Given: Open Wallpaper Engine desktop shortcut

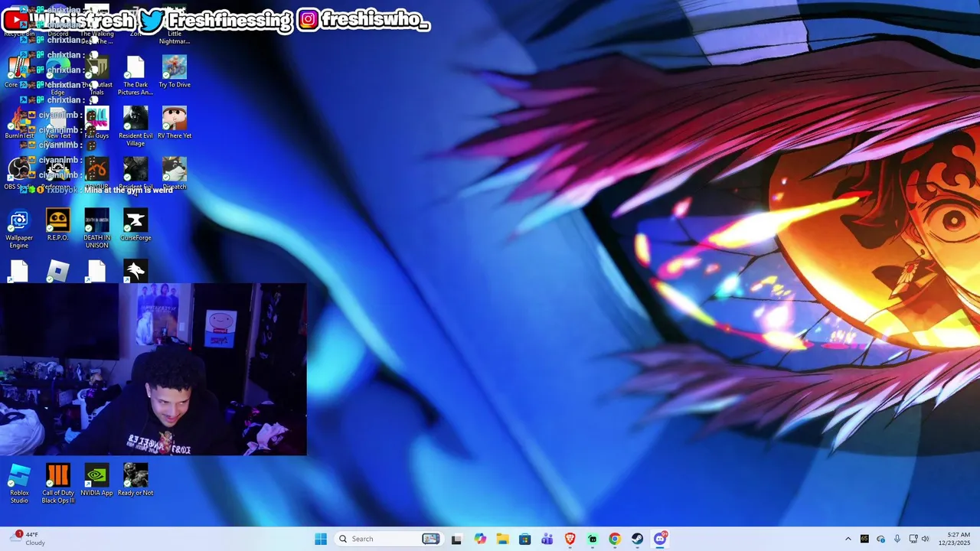Looking at the screenshot, I should [19, 229].
